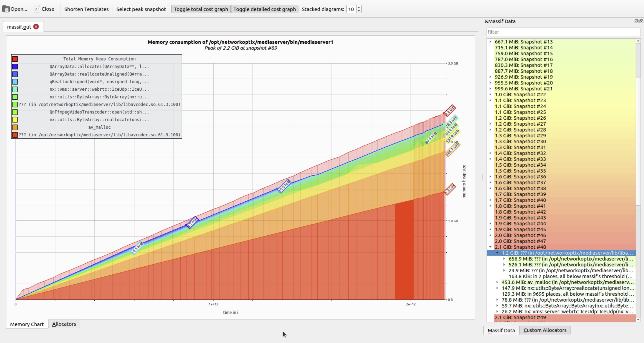This screenshot has width=644, height=343.
Task: Switch to the Allocators tab
Action: coord(64,324)
